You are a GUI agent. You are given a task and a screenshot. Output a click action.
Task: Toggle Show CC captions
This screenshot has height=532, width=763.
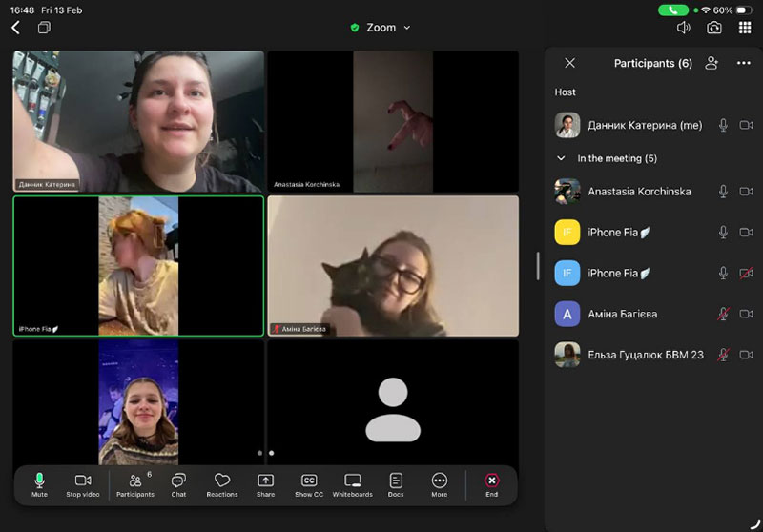coord(309,483)
